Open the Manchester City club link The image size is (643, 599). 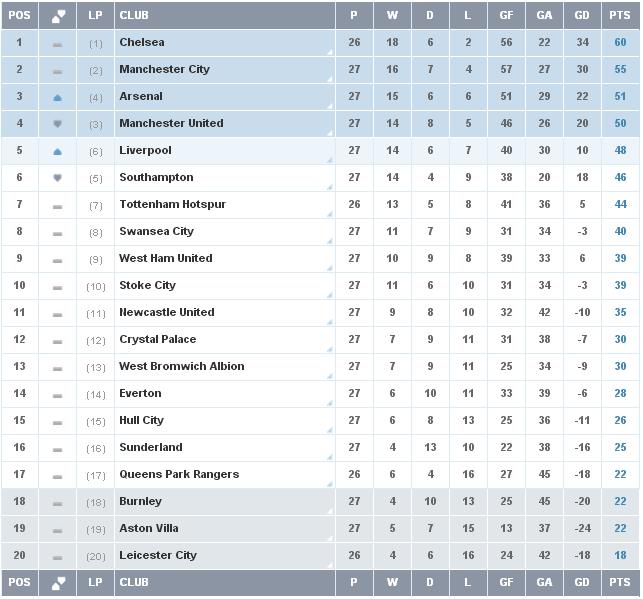point(164,69)
